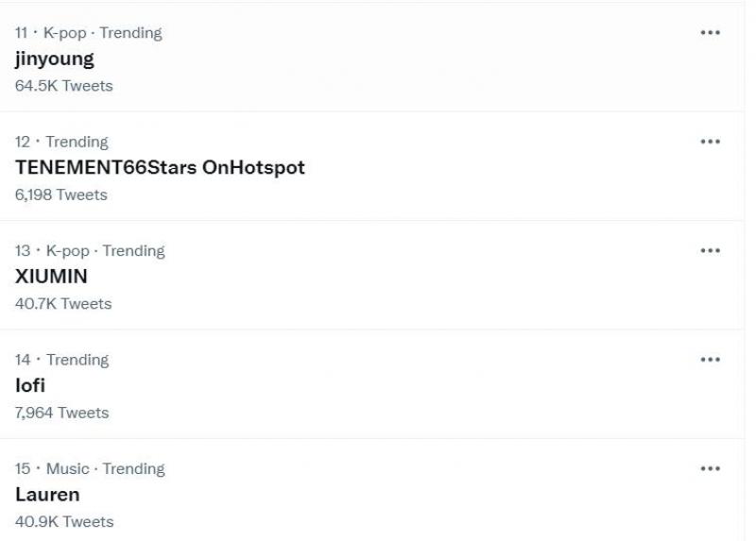Click the 7,964 Tweets count
This screenshot has height=541, width=756.
click(61, 413)
